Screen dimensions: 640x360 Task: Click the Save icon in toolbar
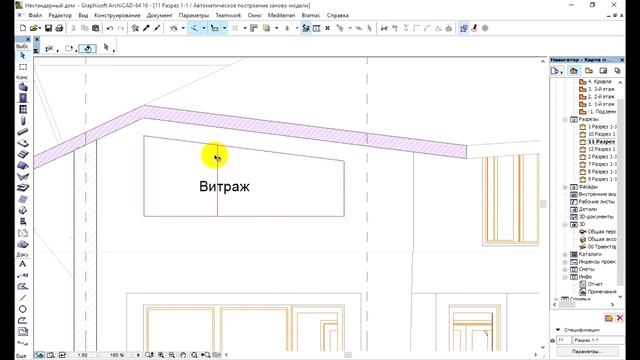click(x=48, y=28)
